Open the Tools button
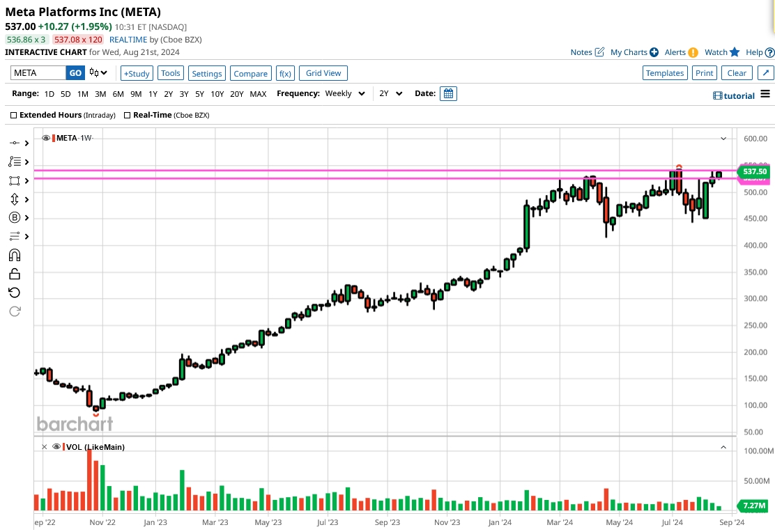The width and height of the screenshot is (775, 532). (171, 73)
